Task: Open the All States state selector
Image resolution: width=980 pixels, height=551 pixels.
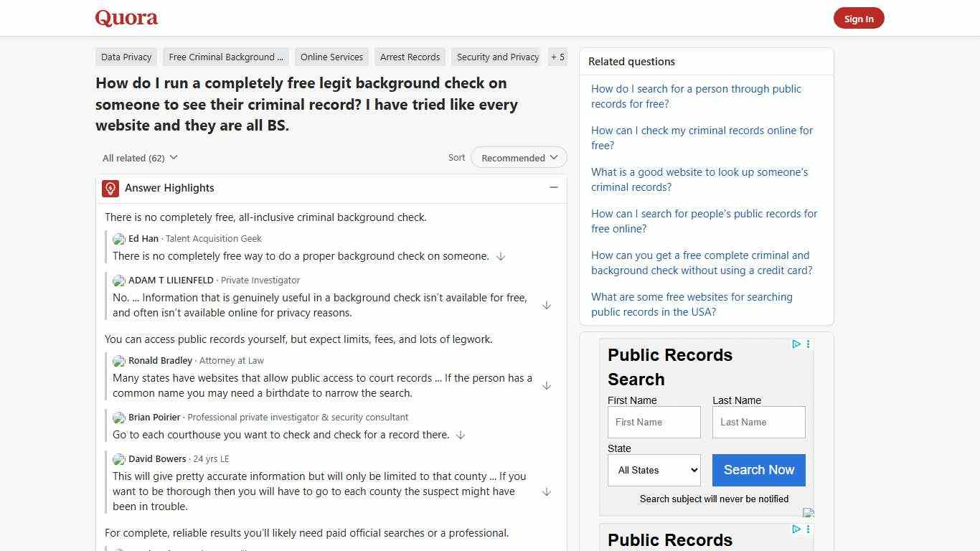Action: (x=654, y=470)
